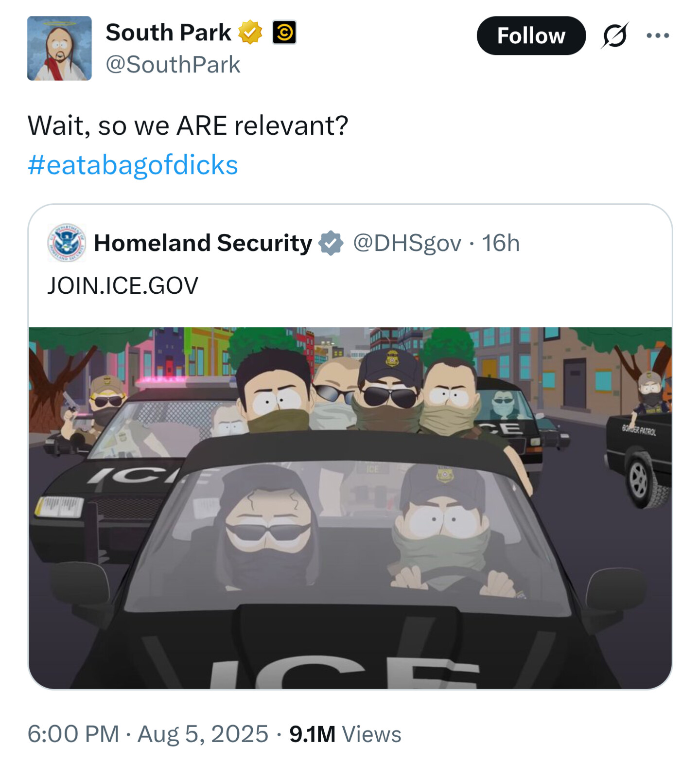Click the 9.1M Views count

point(345,734)
